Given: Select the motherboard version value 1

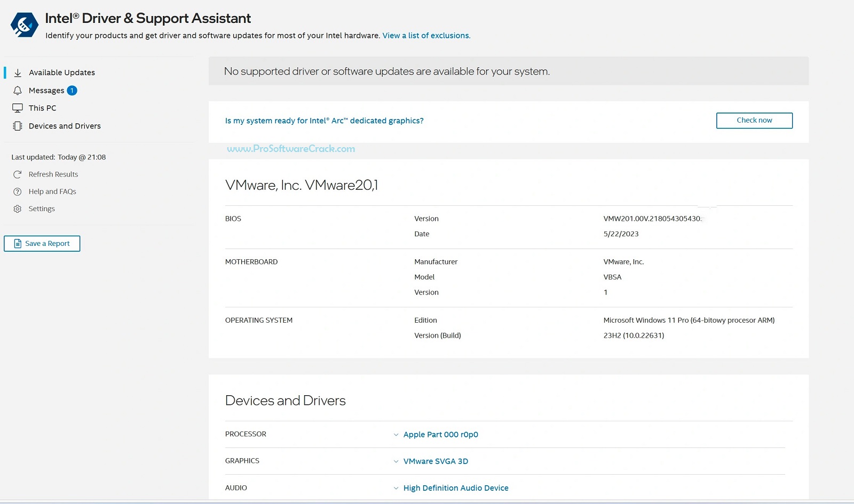Looking at the screenshot, I should (605, 293).
